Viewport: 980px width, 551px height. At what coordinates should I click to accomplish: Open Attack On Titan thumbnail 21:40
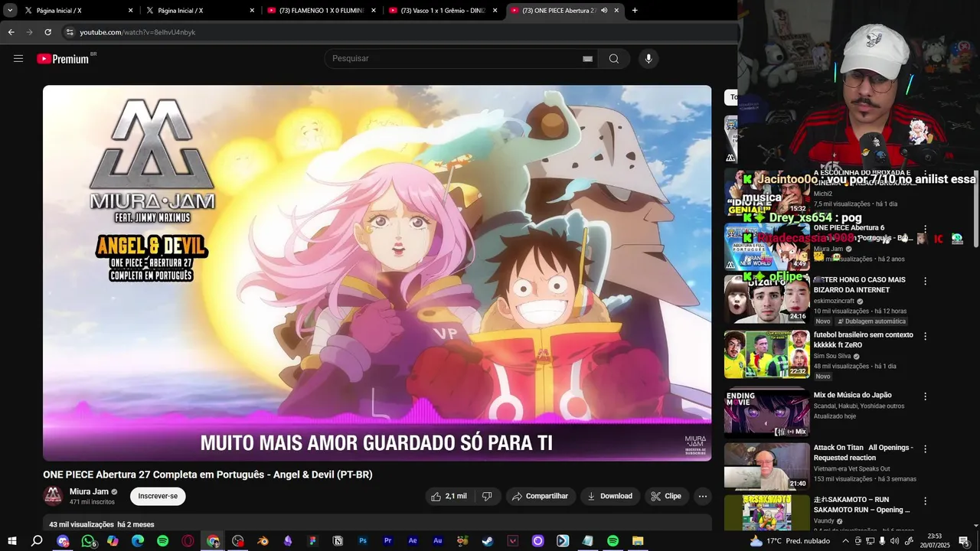pyautogui.click(x=766, y=466)
